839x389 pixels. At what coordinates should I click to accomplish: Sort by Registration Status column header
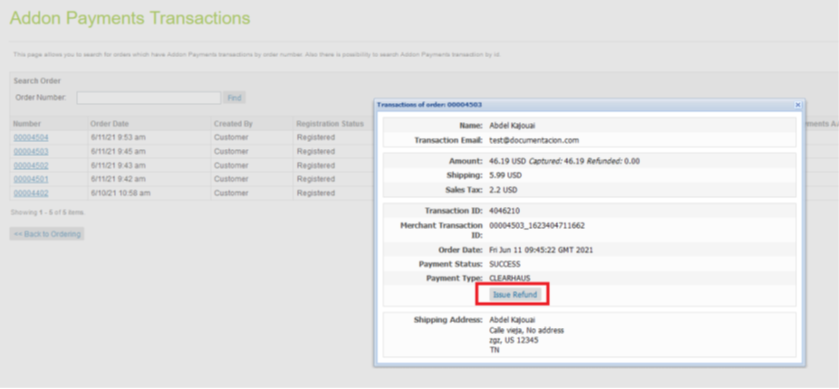[330, 124]
